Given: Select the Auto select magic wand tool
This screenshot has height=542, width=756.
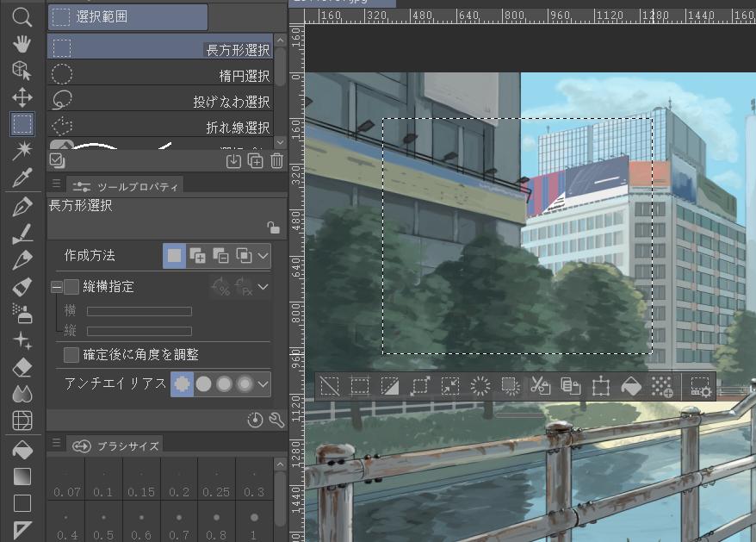Looking at the screenshot, I should 22,151.
